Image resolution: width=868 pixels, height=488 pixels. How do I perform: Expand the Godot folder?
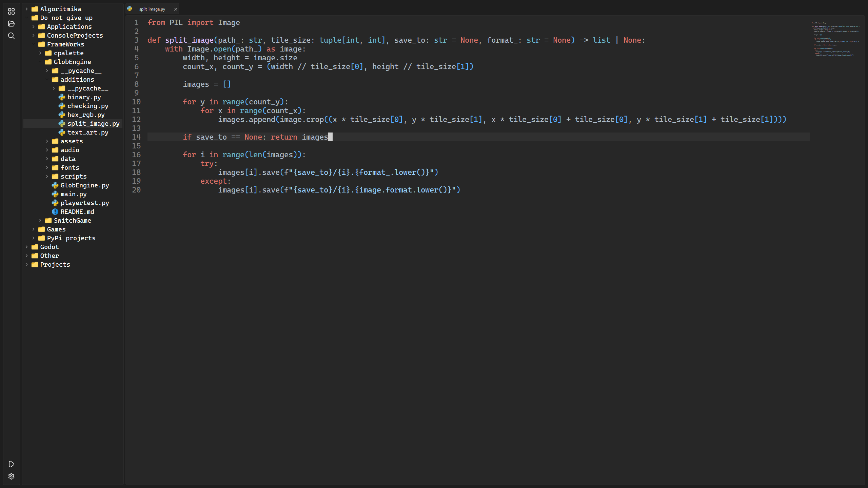pos(27,247)
